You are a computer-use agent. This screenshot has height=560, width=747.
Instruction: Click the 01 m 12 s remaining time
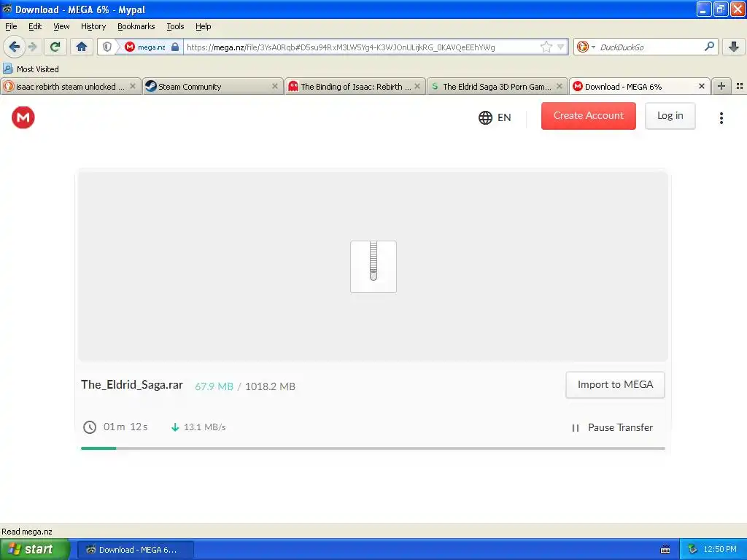(x=125, y=427)
